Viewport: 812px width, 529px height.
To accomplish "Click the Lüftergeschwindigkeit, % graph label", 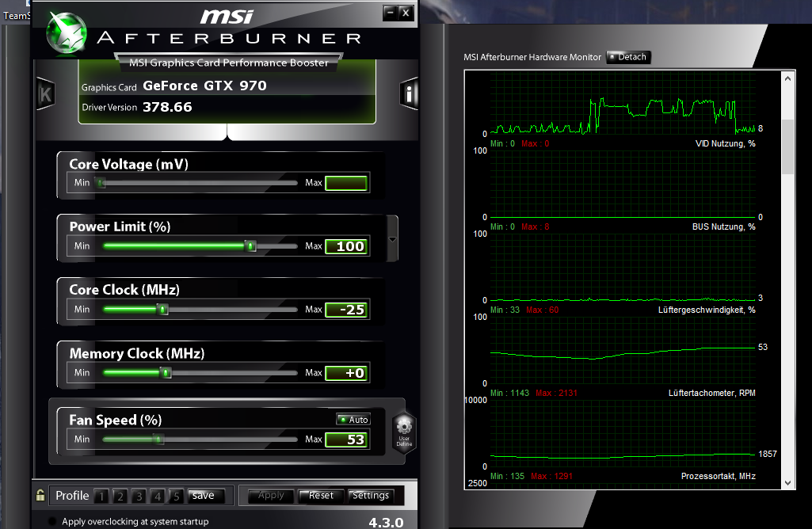I will (x=707, y=310).
